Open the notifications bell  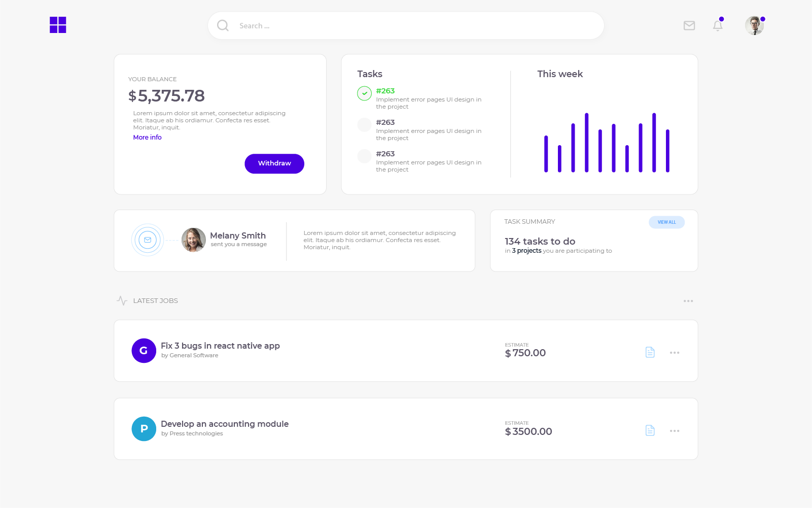point(717,25)
